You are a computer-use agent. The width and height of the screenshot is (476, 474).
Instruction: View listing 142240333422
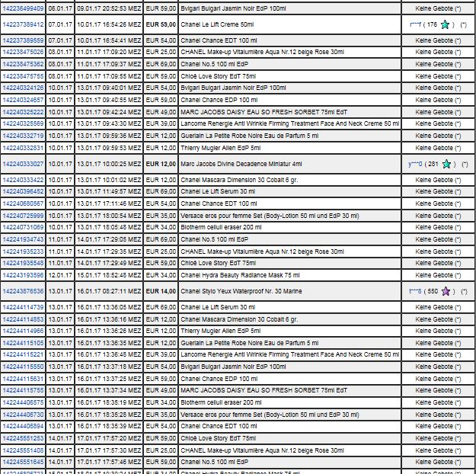pyautogui.click(x=23, y=180)
